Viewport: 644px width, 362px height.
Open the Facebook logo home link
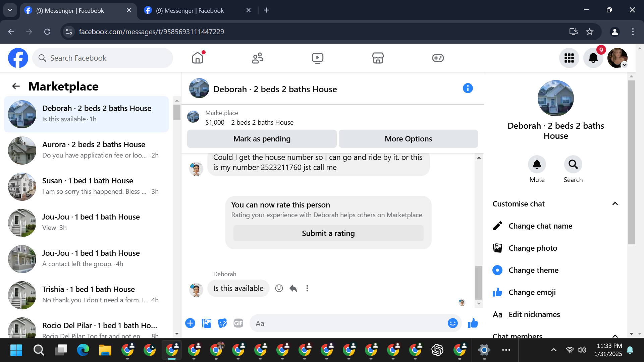point(18,58)
